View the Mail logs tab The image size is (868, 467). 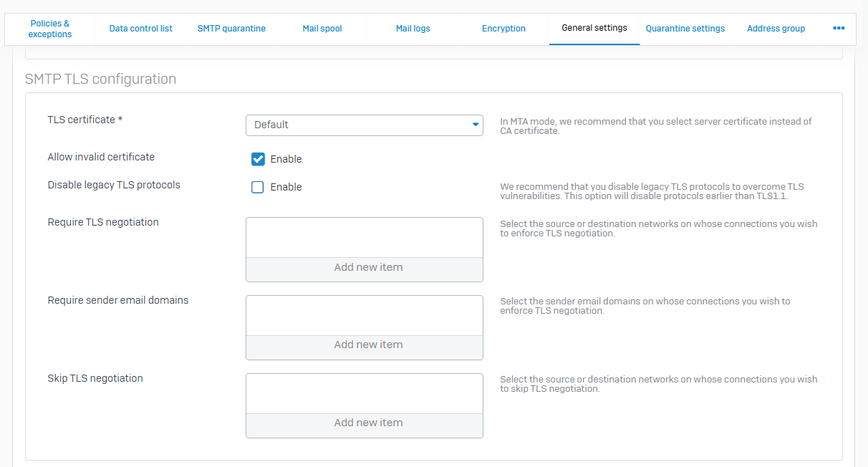coord(413,29)
